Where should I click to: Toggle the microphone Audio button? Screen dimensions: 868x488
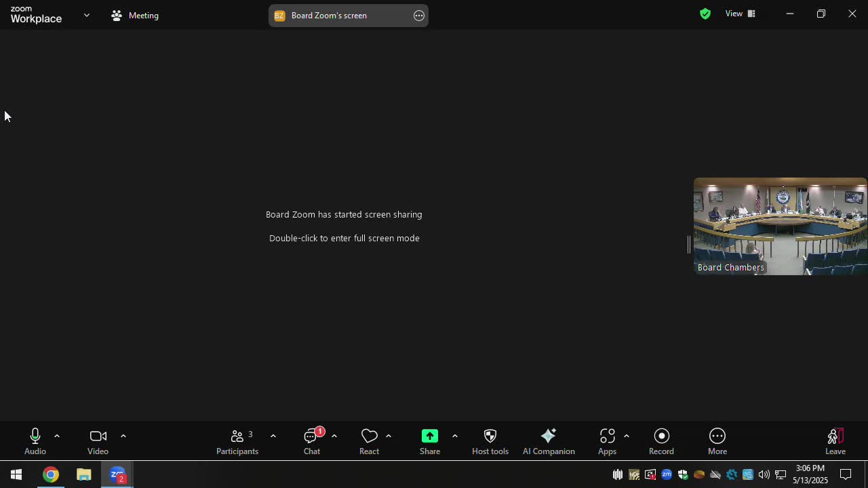pyautogui.click(x=35, y=441)
